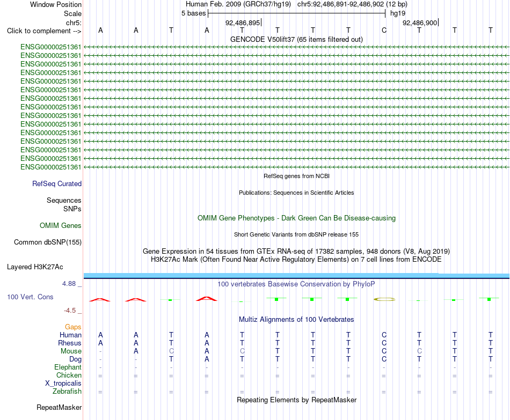Click the '100 Vert. Cons' track label
Viewport: 510px width, 420px height.
[30, 297]
